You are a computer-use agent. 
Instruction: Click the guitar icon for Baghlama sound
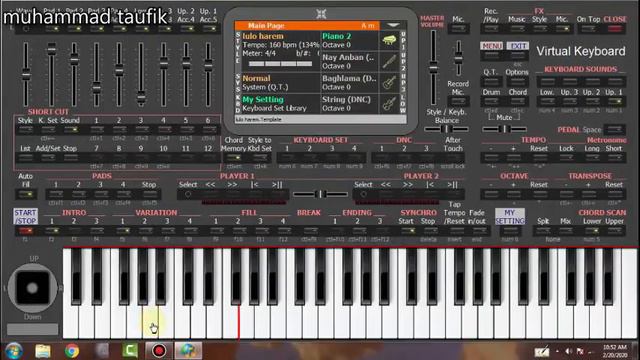point(389,83)
